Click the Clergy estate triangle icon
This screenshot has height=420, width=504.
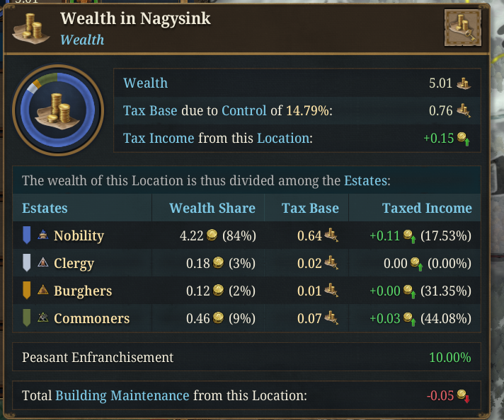[x=43, y=263]
